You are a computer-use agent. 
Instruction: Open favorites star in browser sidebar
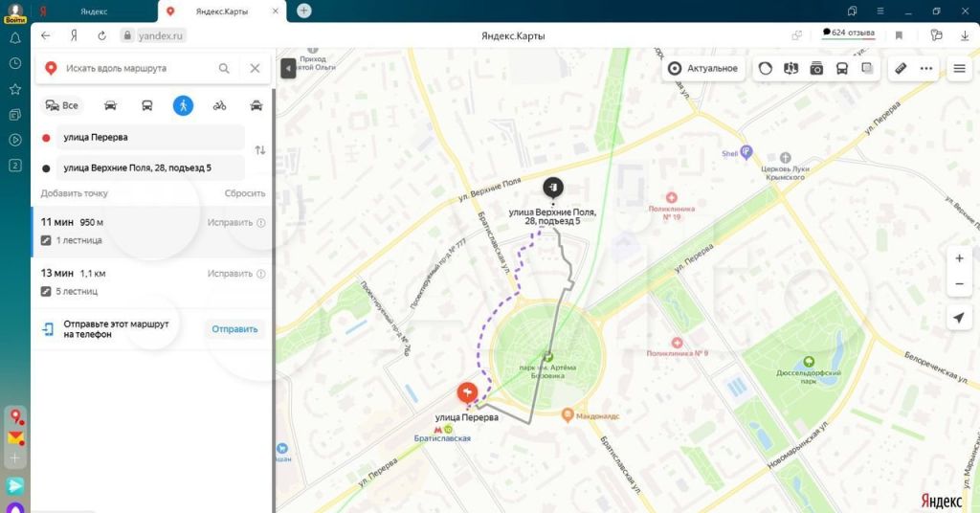[15, 89]
